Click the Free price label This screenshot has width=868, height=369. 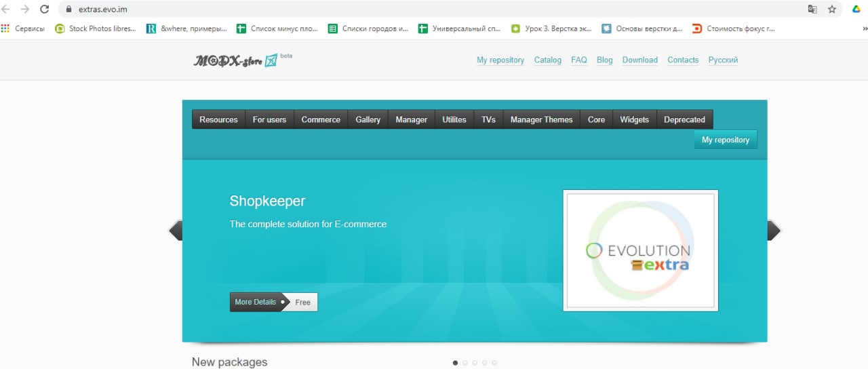[x=303, y=302]
